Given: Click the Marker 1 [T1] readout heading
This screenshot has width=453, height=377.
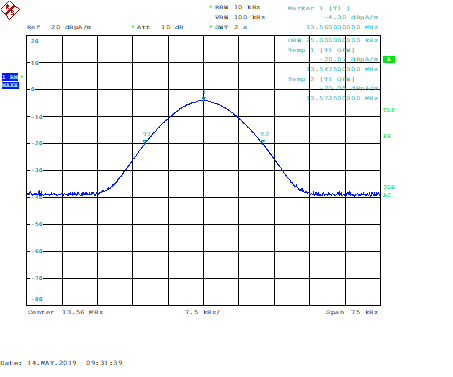Looking at the screenshot, I should (319, 8).
